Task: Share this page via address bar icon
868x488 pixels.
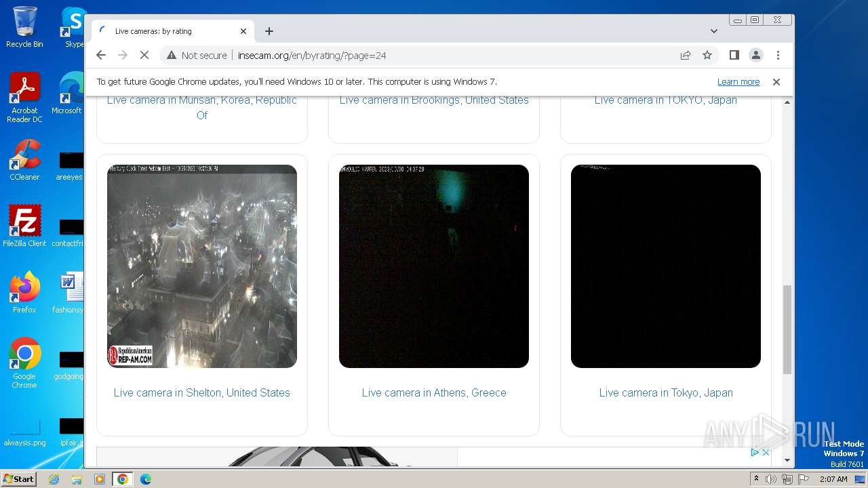Action: [x=686, y=55]
